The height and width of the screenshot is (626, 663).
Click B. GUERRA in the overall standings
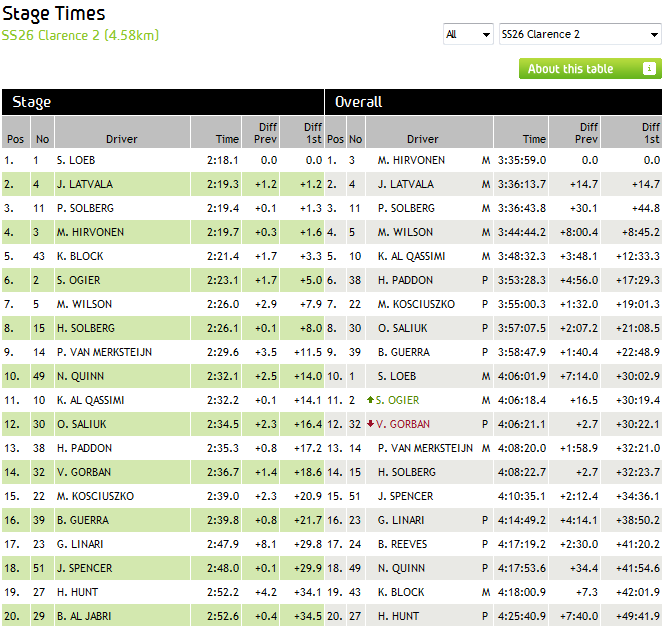[x=404, y=352]
